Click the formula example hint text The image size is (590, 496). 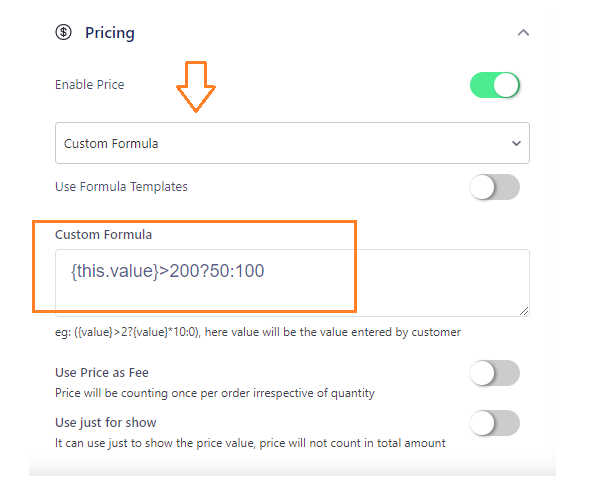[258, 332]
